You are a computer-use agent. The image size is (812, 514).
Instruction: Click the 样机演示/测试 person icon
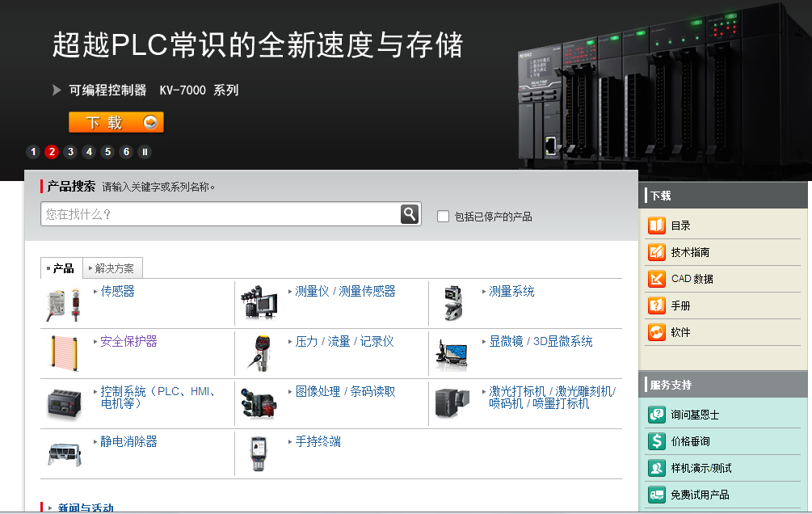tap(657, 468)
